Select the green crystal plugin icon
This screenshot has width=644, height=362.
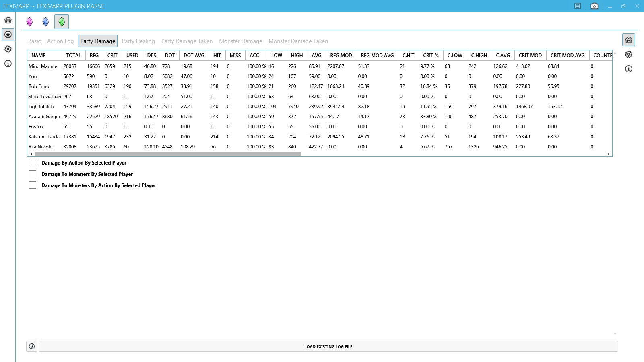tap(62, 22)
